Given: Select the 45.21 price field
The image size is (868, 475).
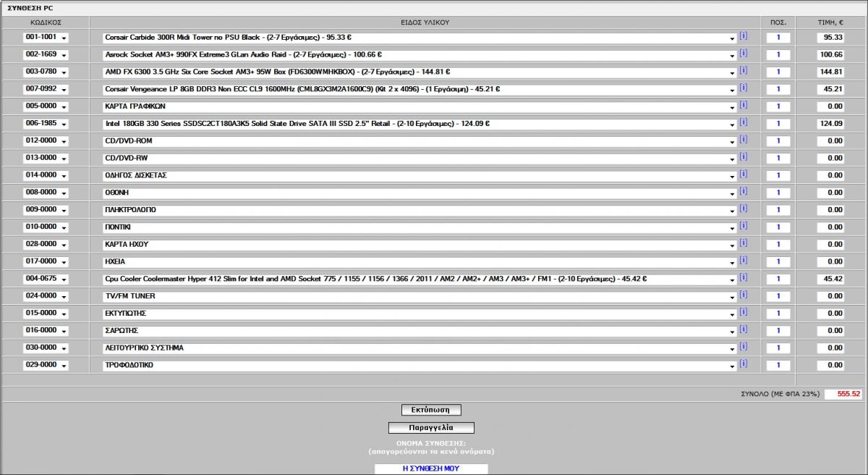Looking at the screenshot, I should 830,90.
